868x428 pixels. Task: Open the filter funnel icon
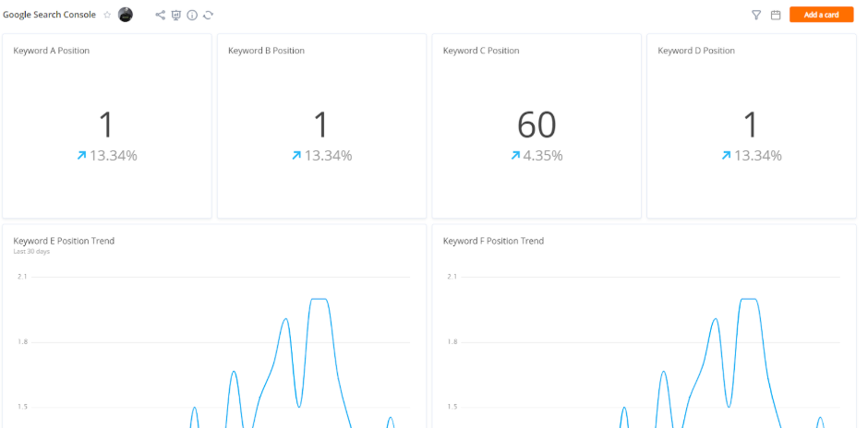point(756,15)
